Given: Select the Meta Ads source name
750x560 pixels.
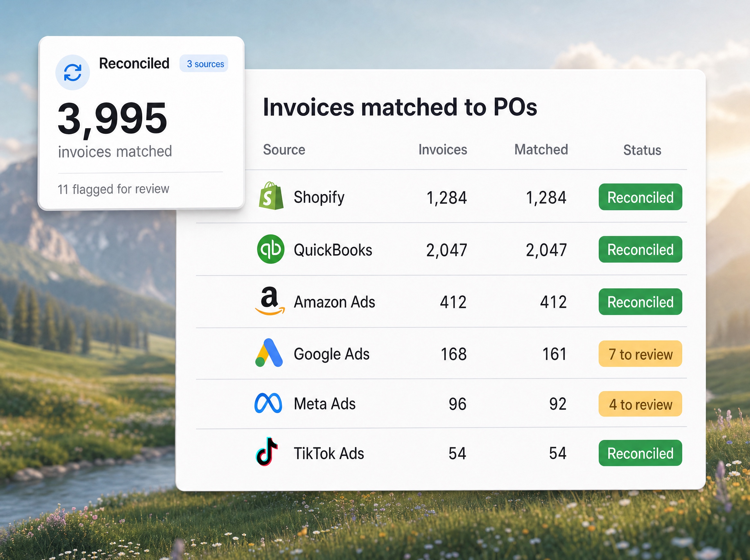Looking at the screenshot, I should point(325,404).
